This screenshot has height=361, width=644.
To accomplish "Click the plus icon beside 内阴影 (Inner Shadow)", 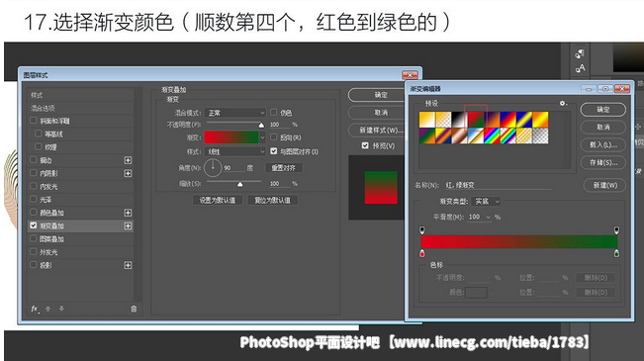I will coord(128,173).
